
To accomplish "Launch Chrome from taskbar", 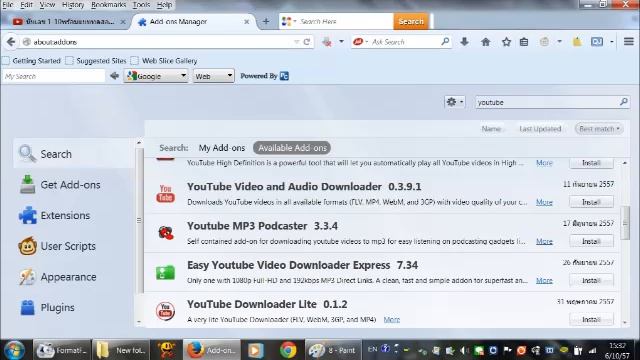I will point(288,350).
